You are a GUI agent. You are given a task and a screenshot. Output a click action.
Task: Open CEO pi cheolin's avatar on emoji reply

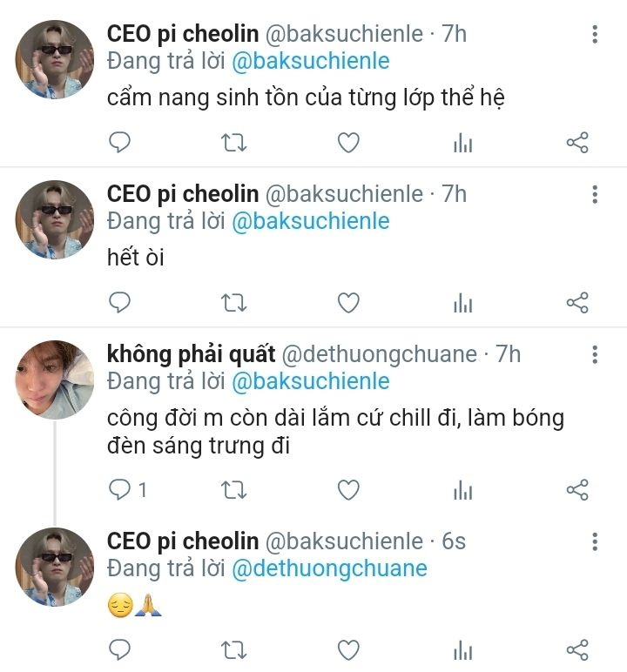[x=55, y=567]
